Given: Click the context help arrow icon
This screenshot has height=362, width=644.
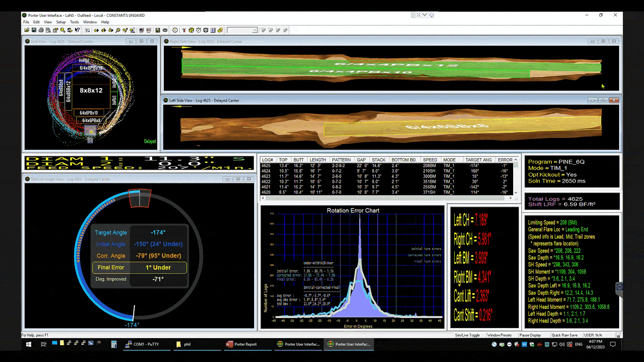Looking at the screenshot, I should pos(77,30).
